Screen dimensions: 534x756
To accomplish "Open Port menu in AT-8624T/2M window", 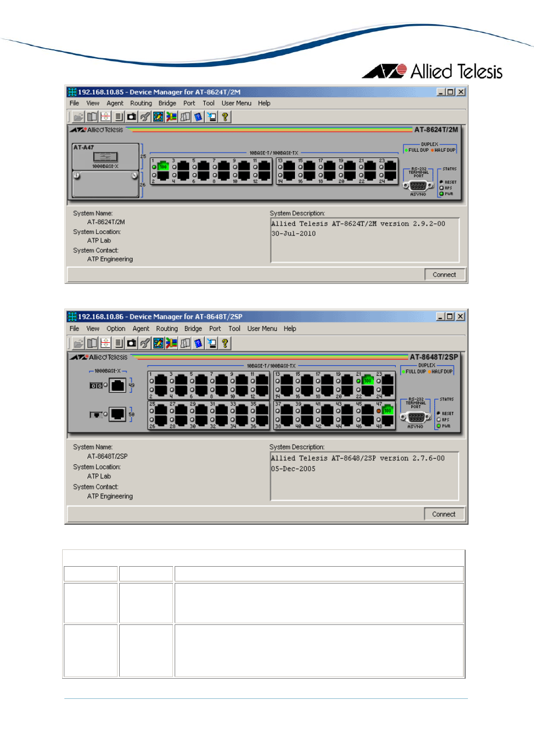I will [189, 103].
